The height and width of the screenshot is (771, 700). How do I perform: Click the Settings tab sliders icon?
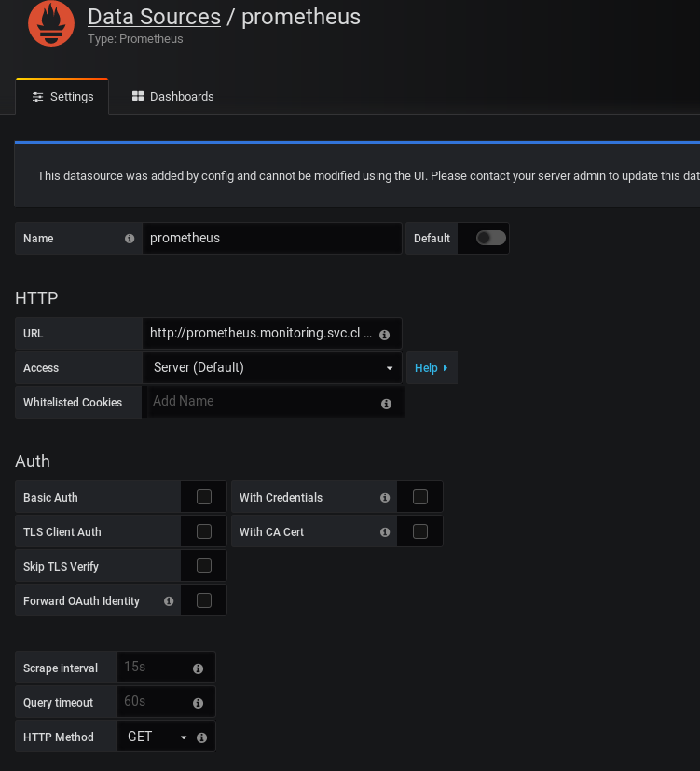[x=38, y=97]
